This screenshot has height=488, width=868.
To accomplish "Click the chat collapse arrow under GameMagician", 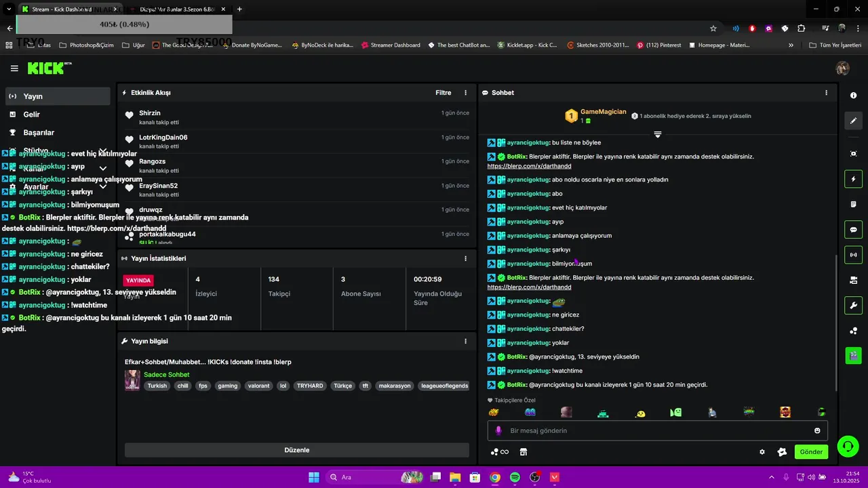I will 657,134.
